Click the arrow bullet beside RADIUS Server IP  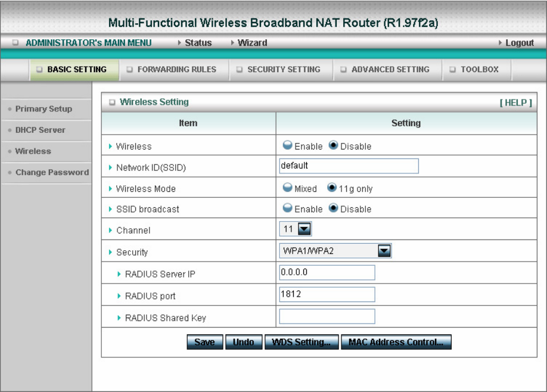[x=119, y=274]
